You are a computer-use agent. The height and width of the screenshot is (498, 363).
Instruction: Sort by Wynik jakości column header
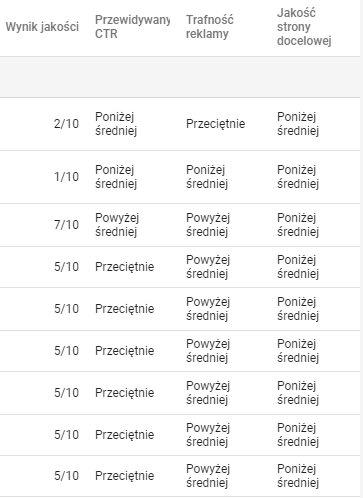pyautogui.click(x=42, y=27)
